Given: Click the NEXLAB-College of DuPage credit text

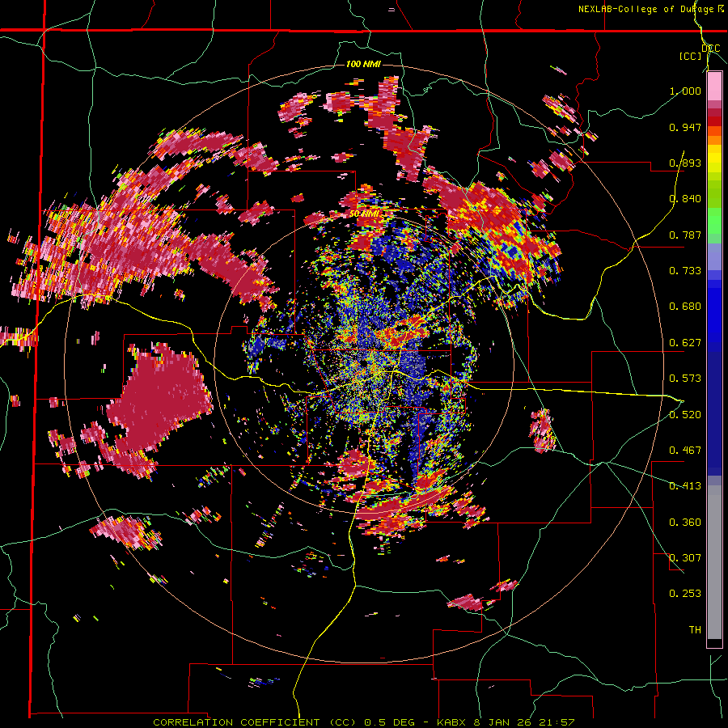Looking at the screenshot, I should [x=650, y=9].
